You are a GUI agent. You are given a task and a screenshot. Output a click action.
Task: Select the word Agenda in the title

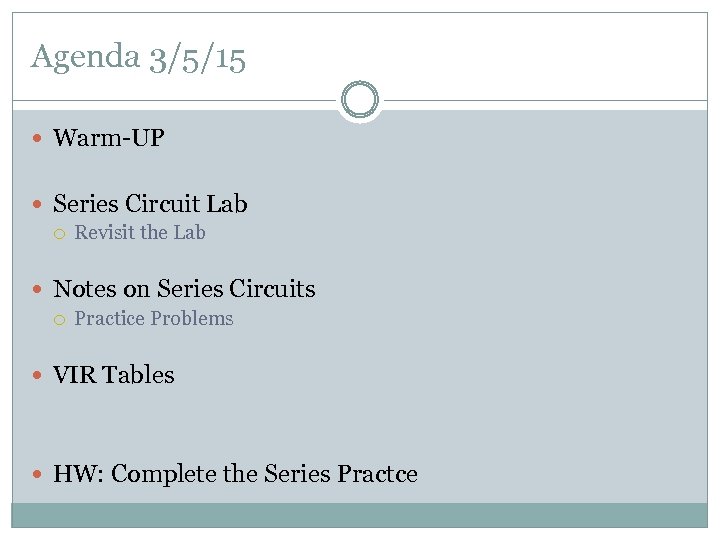point(85,57)
